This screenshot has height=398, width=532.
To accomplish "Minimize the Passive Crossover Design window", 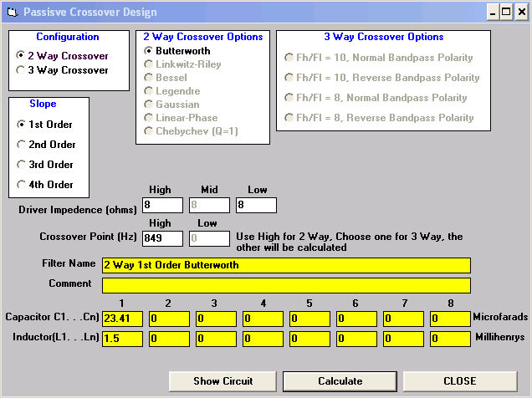I will click(493, 13).
